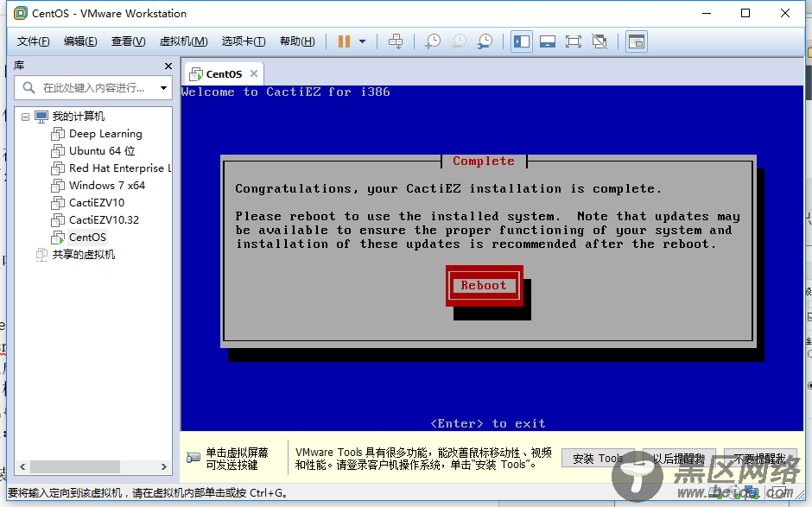The image size is (812, 507).
Task: Click the console view toolbar icon
Action: tap(637, 41)
